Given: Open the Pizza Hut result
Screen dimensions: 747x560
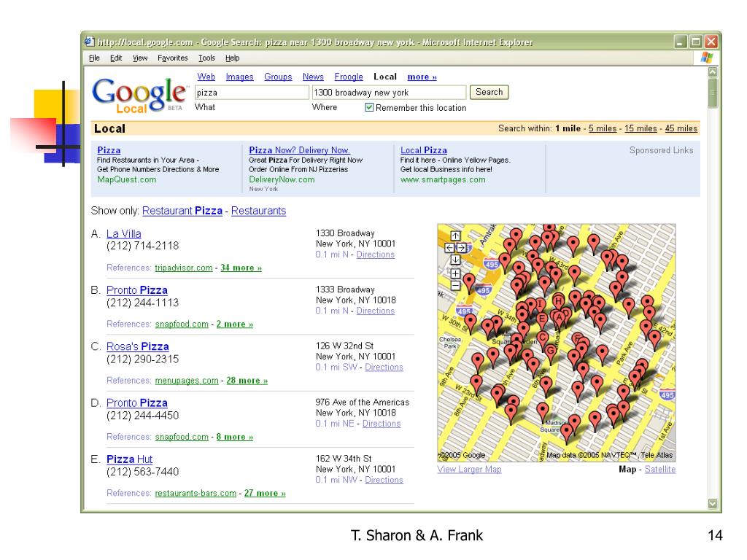Looking at the screenshot, I should click(x=130, y=459).
